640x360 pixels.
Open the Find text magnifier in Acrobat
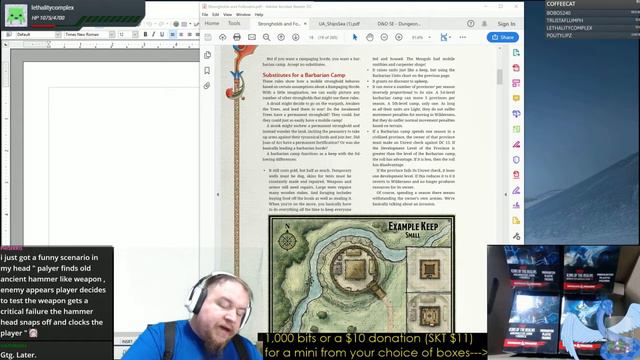[267, 37]
